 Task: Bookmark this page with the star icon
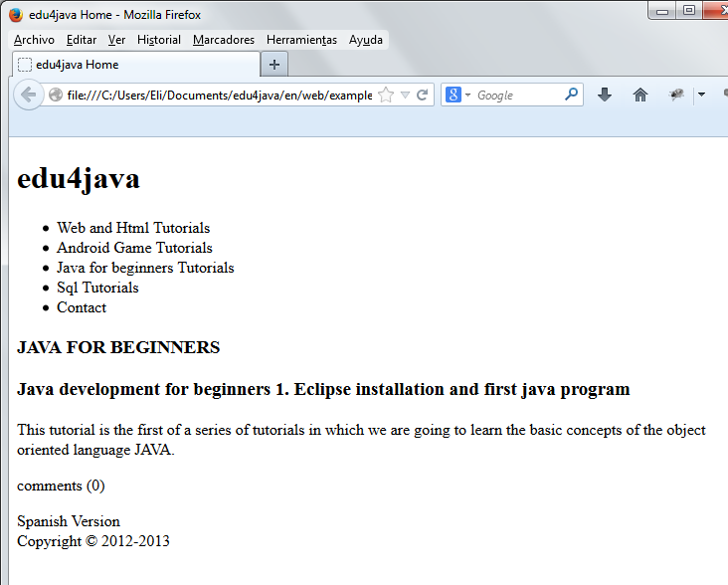(x=386, y=96)
